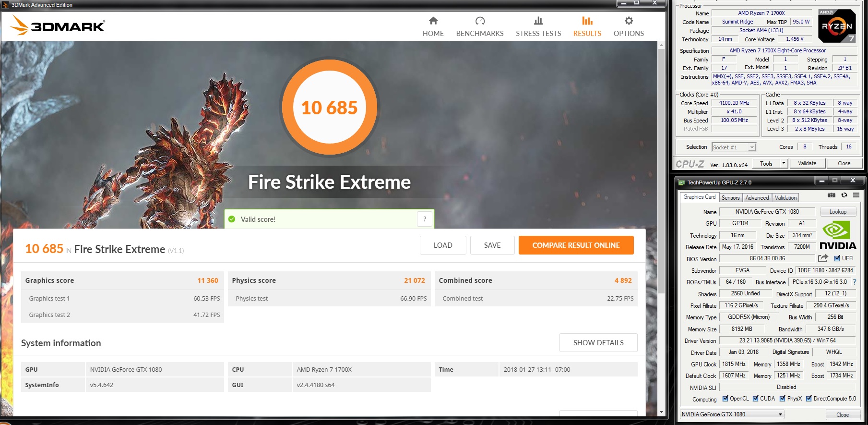The width and height of the screenshot is (868, 425).
Task: Expand the Tools dropdown arrow in CPU-Z
Action: click(x=784, y=163)
